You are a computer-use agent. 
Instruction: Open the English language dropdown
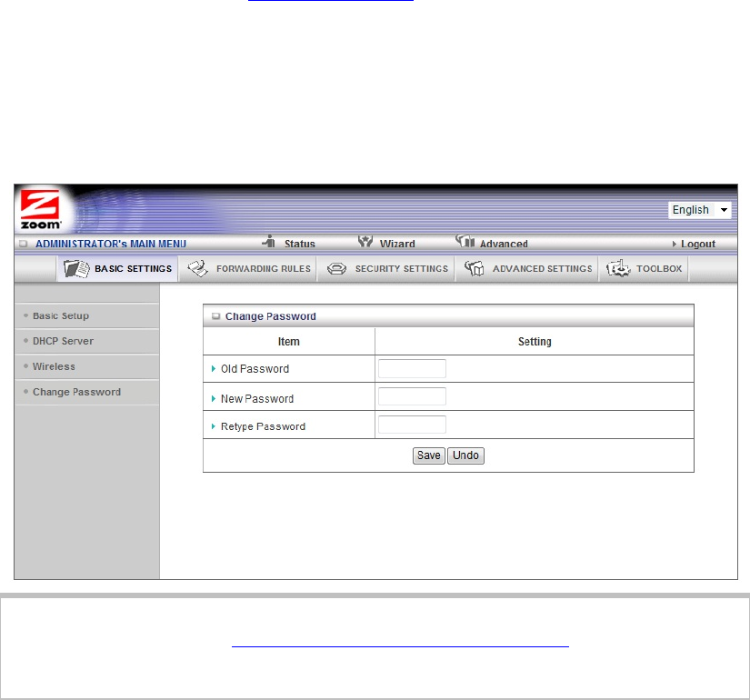click(699, 210)
